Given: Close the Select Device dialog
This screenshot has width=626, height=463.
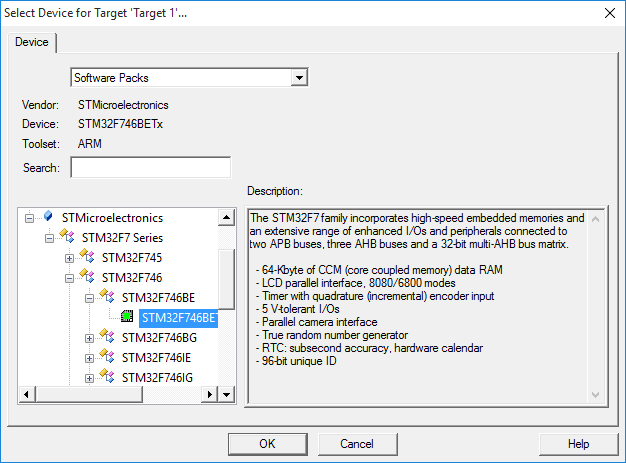Looking at the screenshot, I should coord(610,13).
